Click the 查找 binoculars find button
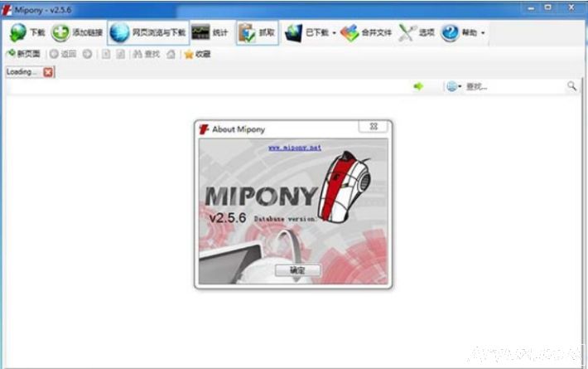The height and width of the screenshot is (369, 588). (x=147, y=54)
